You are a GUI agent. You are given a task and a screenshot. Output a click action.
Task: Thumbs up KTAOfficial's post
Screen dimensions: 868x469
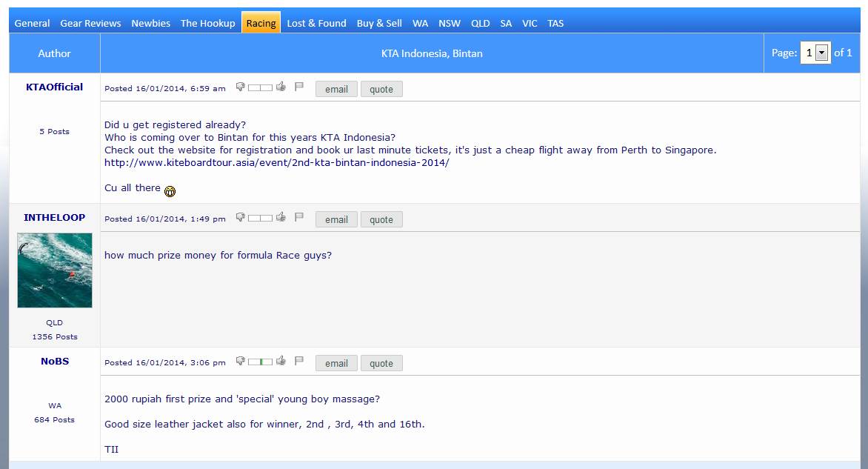(281, 87)
